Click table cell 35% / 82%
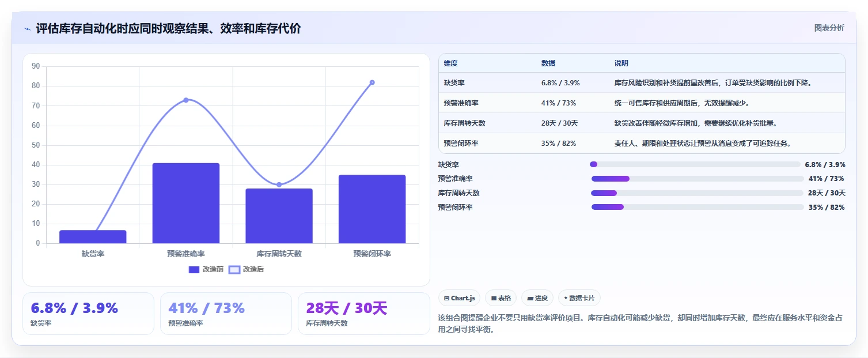Image resolution: width=868 pixels, height=358 pixels. coord(559,144)
